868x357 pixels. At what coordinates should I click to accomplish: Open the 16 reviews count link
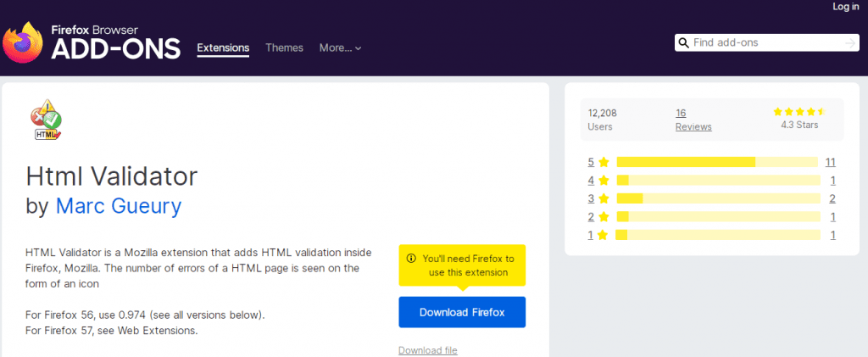click(x=681, y=113)
